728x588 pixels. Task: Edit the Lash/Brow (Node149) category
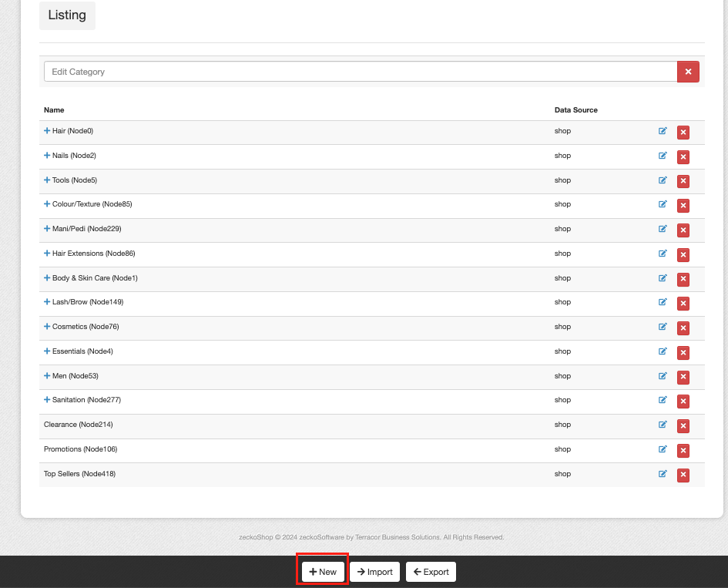[x=663, y=302]
